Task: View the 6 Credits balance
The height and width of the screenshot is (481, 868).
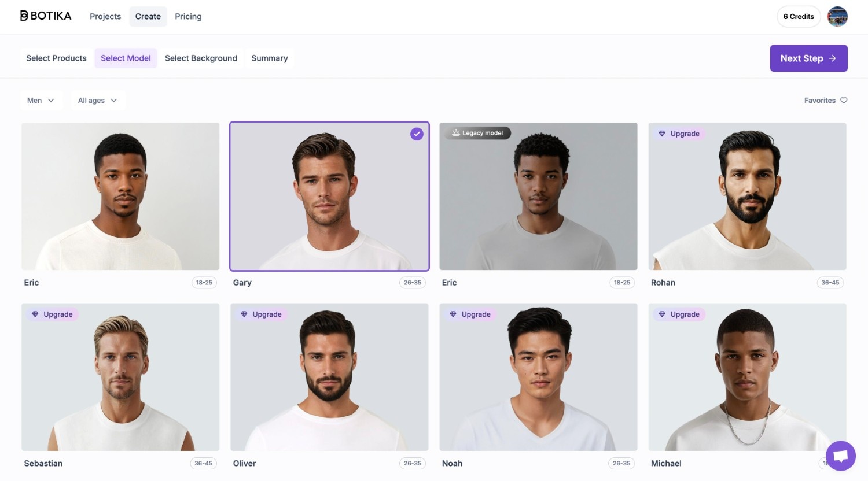Action: click(x=798, y=17)
